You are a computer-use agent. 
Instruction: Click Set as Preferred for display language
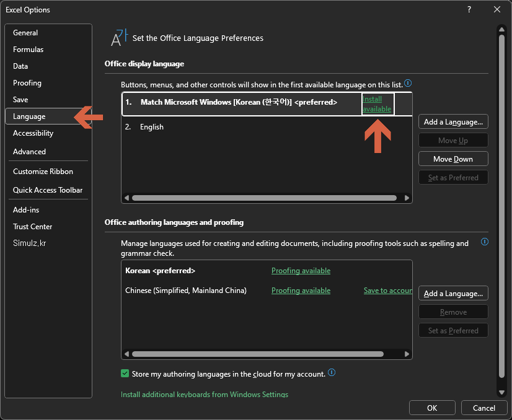click(x=453, y=178)
